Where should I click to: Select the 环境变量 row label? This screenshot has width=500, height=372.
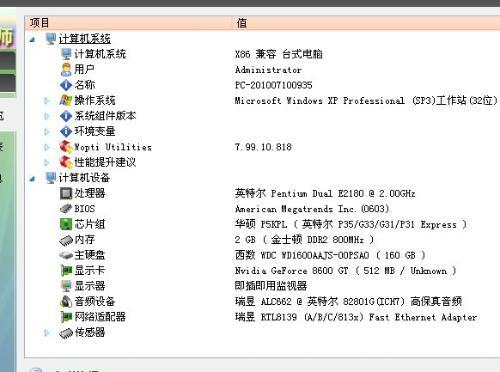[95, 131]
